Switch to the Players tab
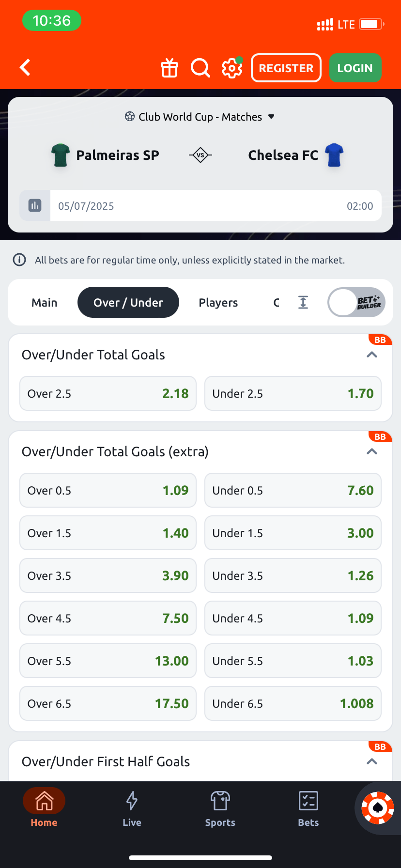This screenshot has height=868, width=401. pos(218,302)
